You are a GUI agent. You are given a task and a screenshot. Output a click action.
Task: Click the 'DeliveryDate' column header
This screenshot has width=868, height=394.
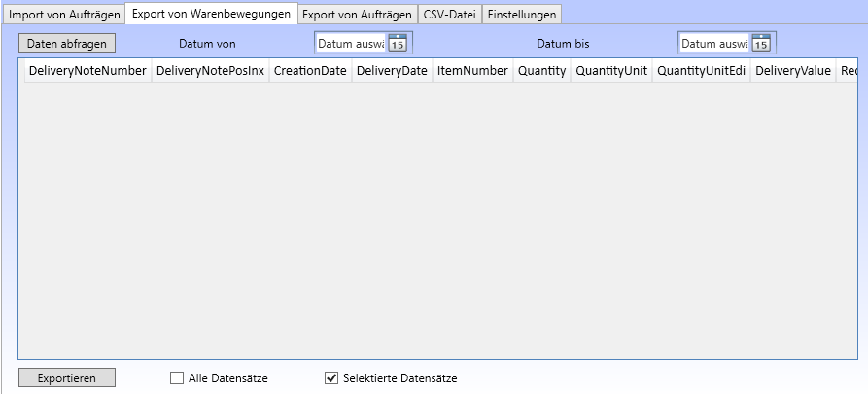tap(392, 71)
